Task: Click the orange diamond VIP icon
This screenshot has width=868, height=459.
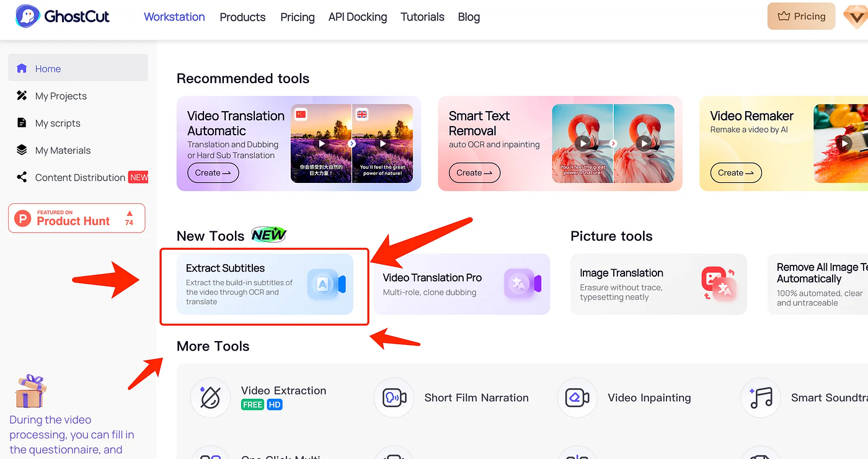Action: pyautogui.click(x=856, y=17)
